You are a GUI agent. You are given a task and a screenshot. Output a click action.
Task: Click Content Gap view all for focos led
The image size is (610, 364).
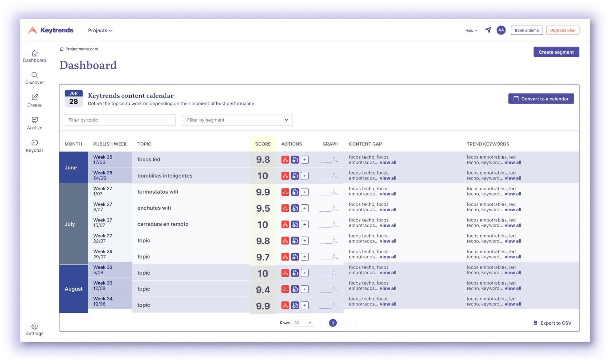point(388,162)
